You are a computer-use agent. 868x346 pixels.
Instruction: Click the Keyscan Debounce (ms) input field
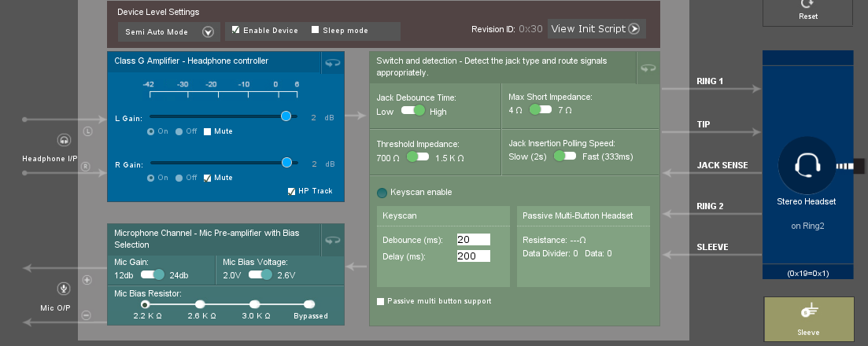[473, 239]
